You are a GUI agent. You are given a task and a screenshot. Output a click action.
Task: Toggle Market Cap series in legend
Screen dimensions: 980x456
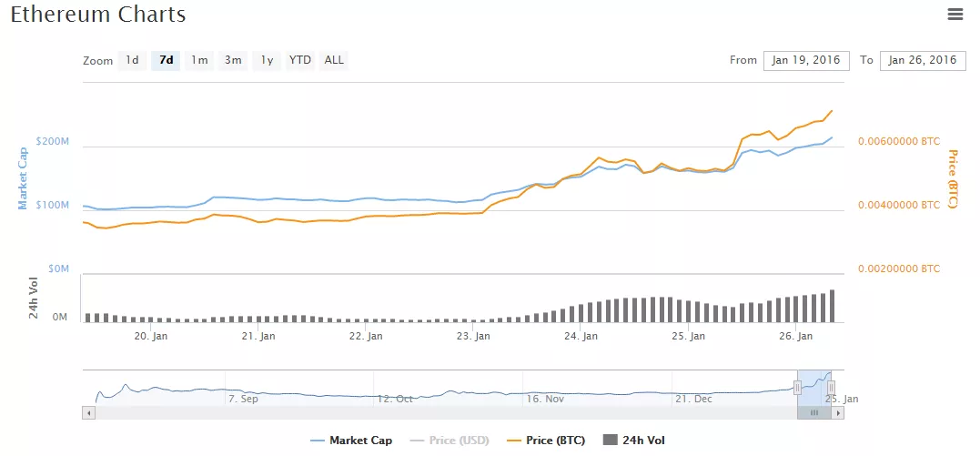pos(351,441)
